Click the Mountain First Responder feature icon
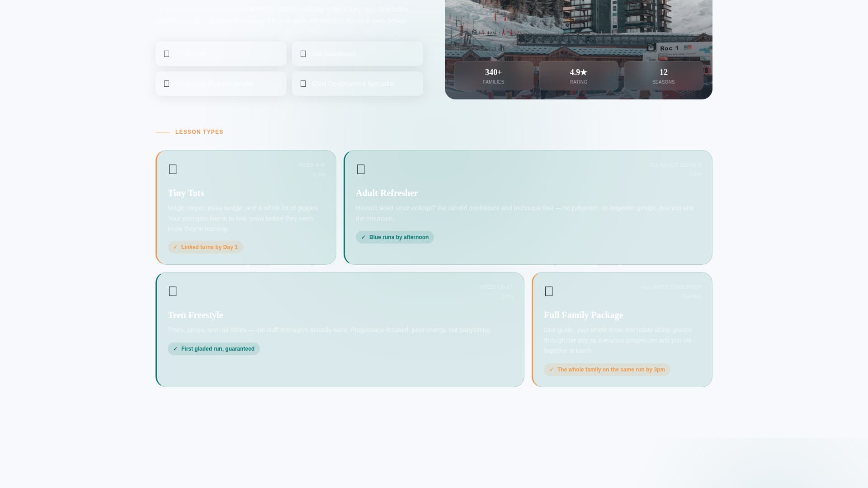868x488 pixels. point(166,83)
